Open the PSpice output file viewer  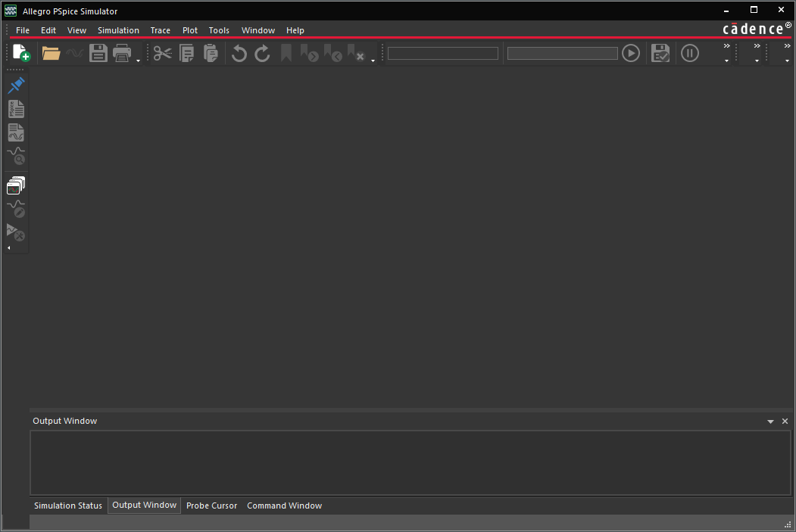tap(16, 109)
